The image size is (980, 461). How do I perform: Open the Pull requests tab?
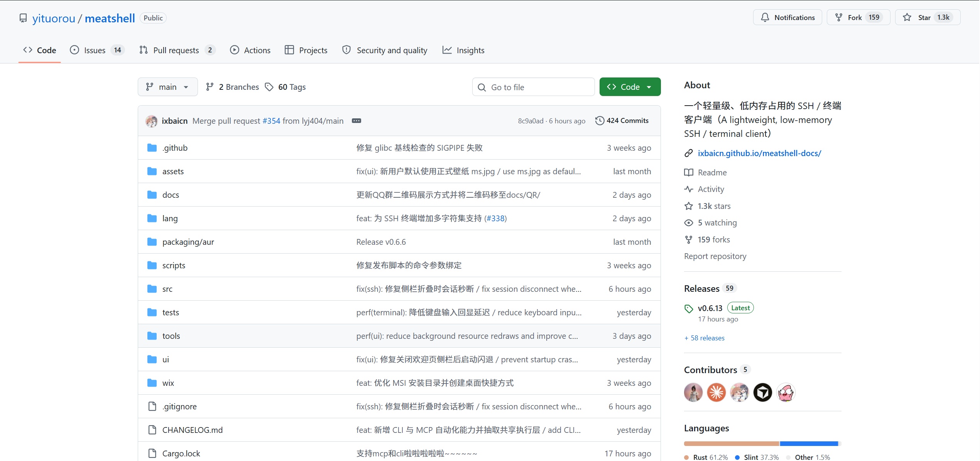point(177,50)
